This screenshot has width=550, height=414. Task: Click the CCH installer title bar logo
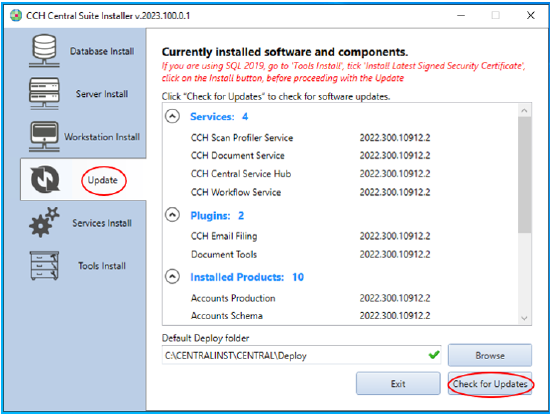tap(16, 15)
